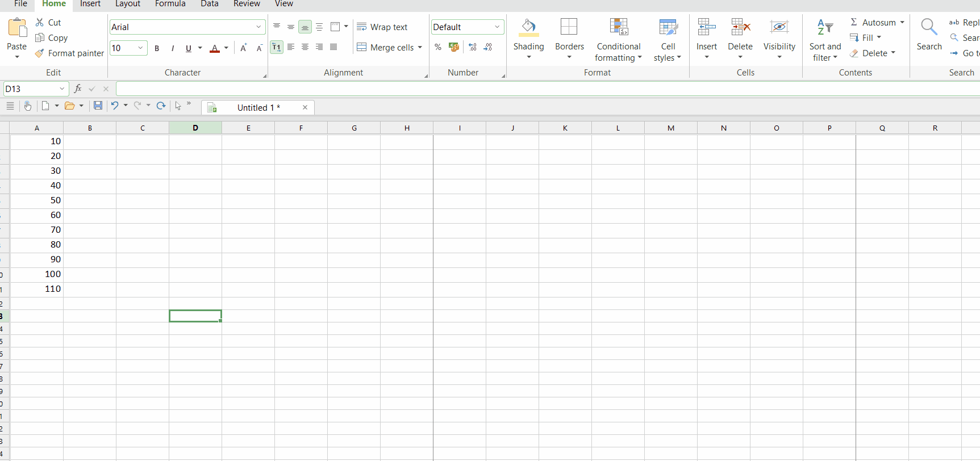Expand the Conditional formatting menu
This screenshot has width=980, height=461.
pyautogui.click(x=618, y=52)
